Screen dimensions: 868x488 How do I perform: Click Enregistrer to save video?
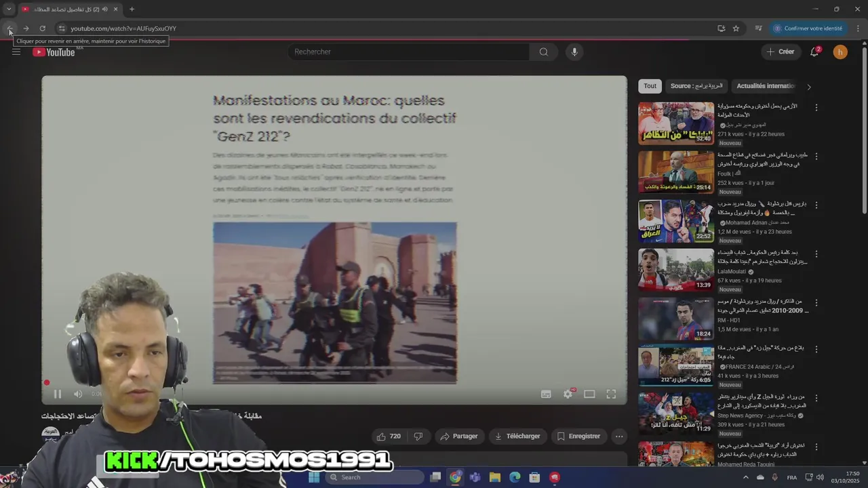coord(578,436)
